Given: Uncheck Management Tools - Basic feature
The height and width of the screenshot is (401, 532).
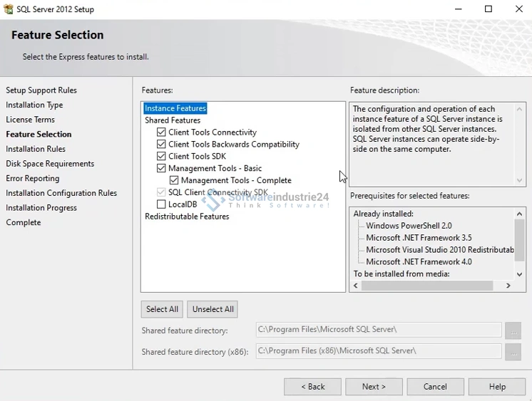Looking at the screenshot, I should [x=161, y=169].
